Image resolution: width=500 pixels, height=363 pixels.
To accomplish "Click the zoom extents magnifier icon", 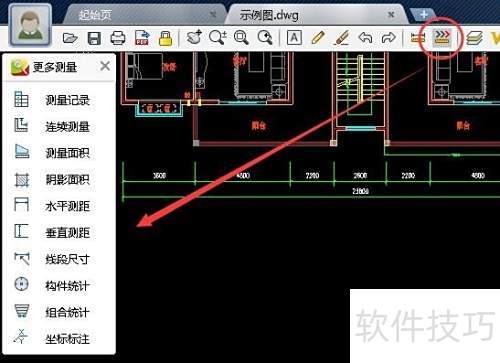I will point(265,38).
